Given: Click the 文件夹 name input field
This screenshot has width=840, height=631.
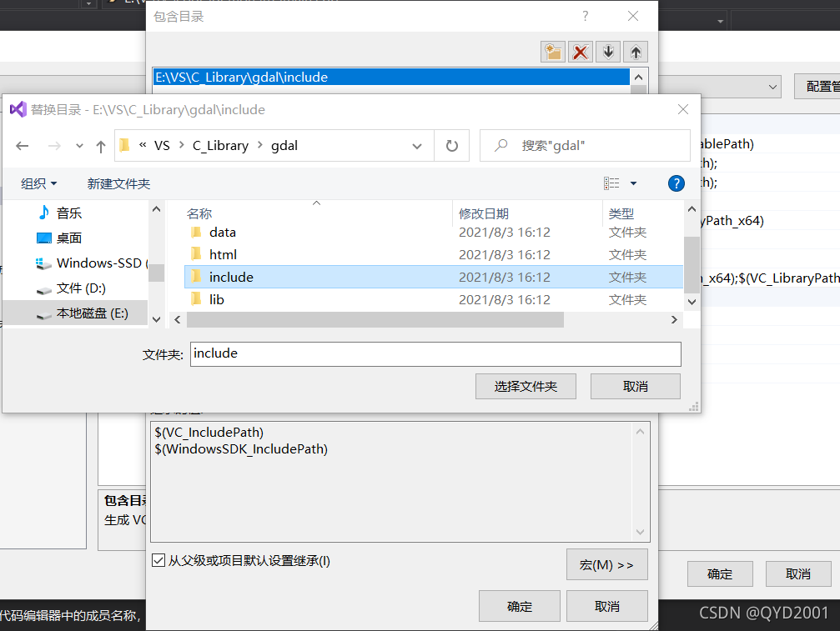Looking at the screenshot, I should [x=435, y=353].
